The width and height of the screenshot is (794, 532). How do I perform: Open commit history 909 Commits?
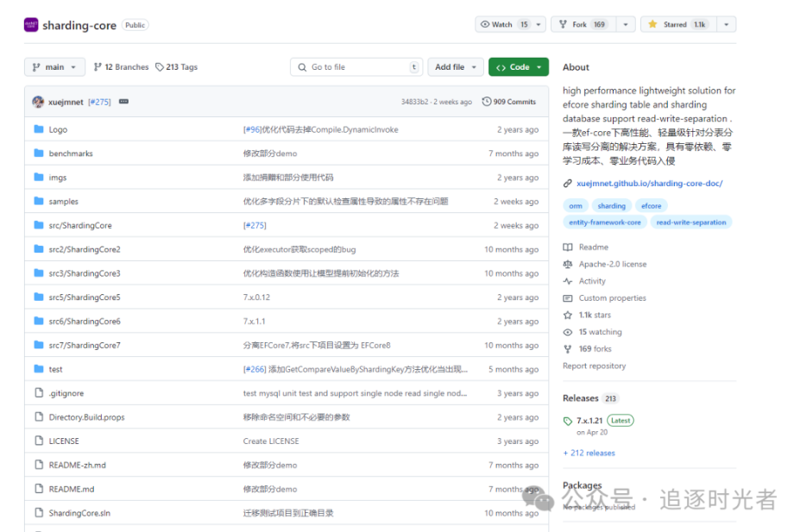[x=509, y=102]
